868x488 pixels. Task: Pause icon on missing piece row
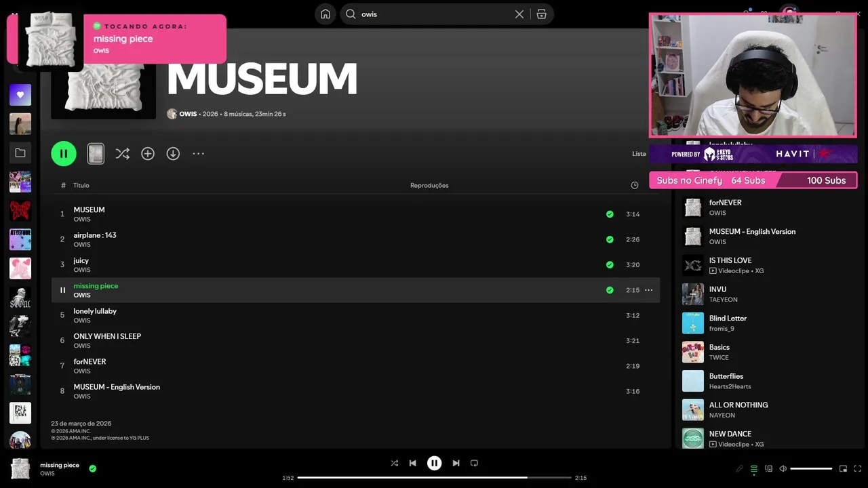(62, 290)
